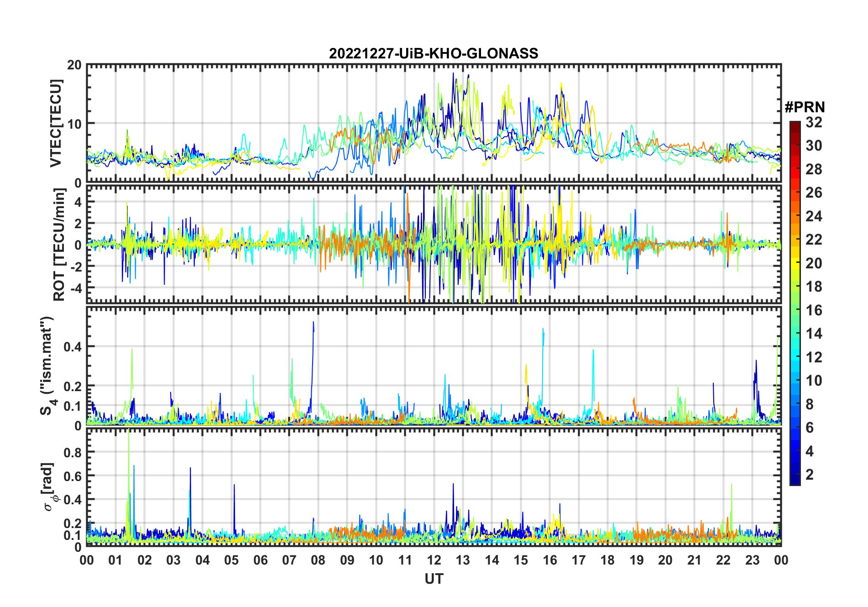868x607 pixels.
Task: Select colorbar tick label 32
Action: [x=814, y=122]
